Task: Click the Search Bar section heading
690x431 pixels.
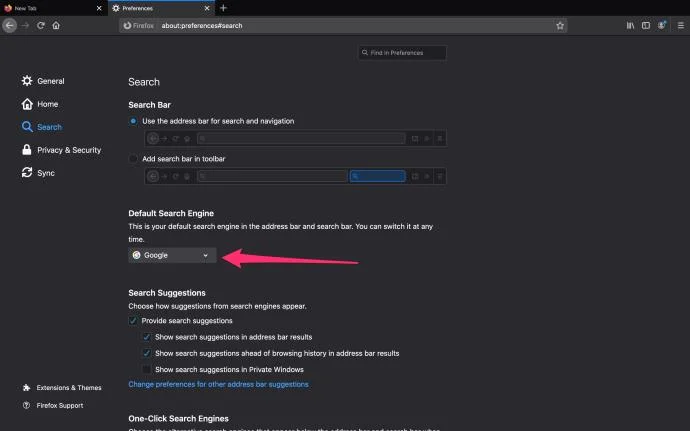Action: pyautogui.click(x=149, y=105)
